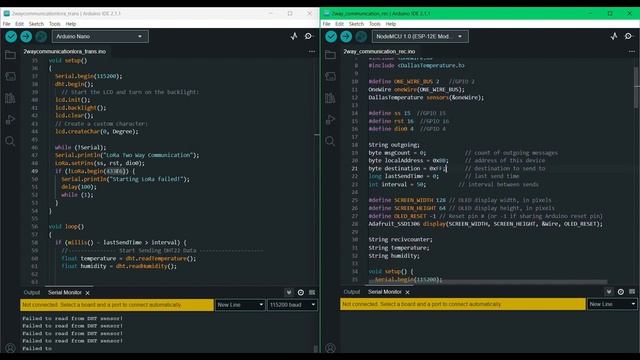This screenshot has height=360, width=640.
Task: Select 2way_communication_rec.ino tab
Action: pyautogui.click(x=379, y=51)
